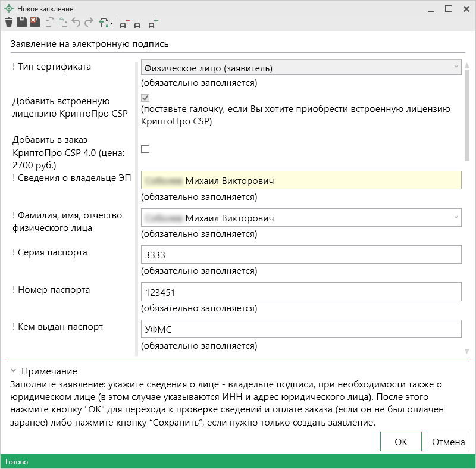Screen dimensions: 476x469
Task: Open the certificate type dropdown
Action: coord(456,68)
